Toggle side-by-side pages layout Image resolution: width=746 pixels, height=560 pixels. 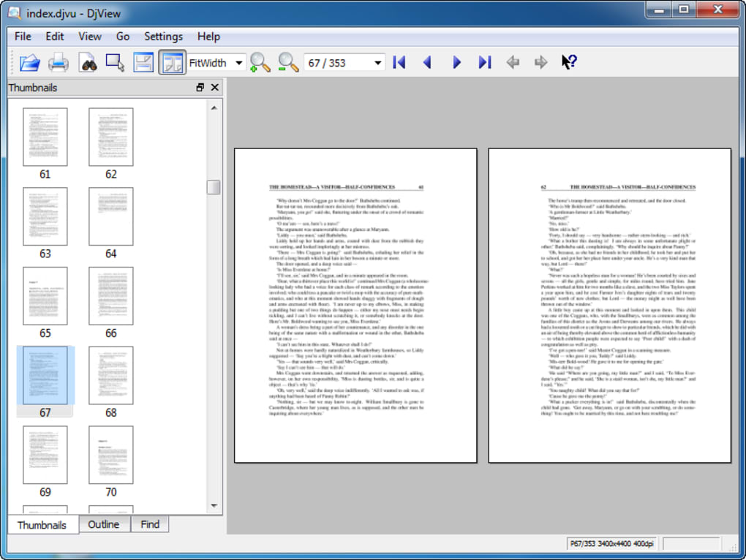pyautogui.click(x=173, y=63)
